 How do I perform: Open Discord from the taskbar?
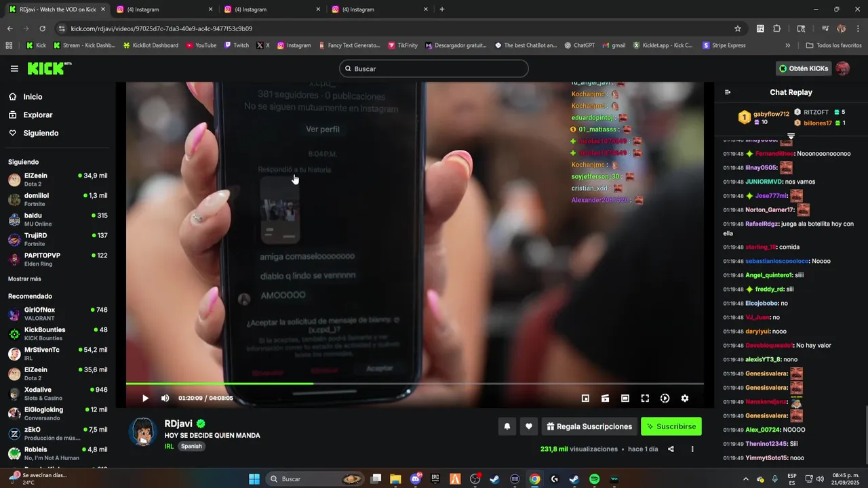click(416, 479)
